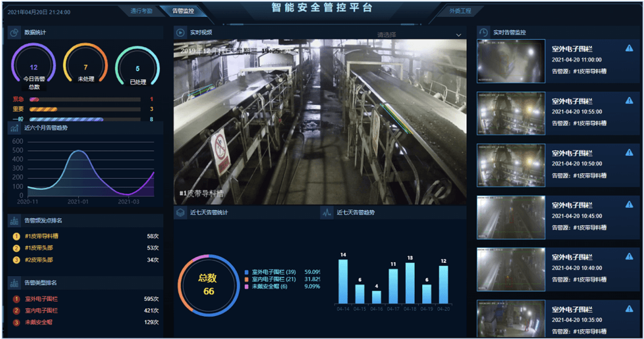Click the 近七天告警趋势 waveform icon
The width and height of the screenshot is (644, 339).
(327, 213)
